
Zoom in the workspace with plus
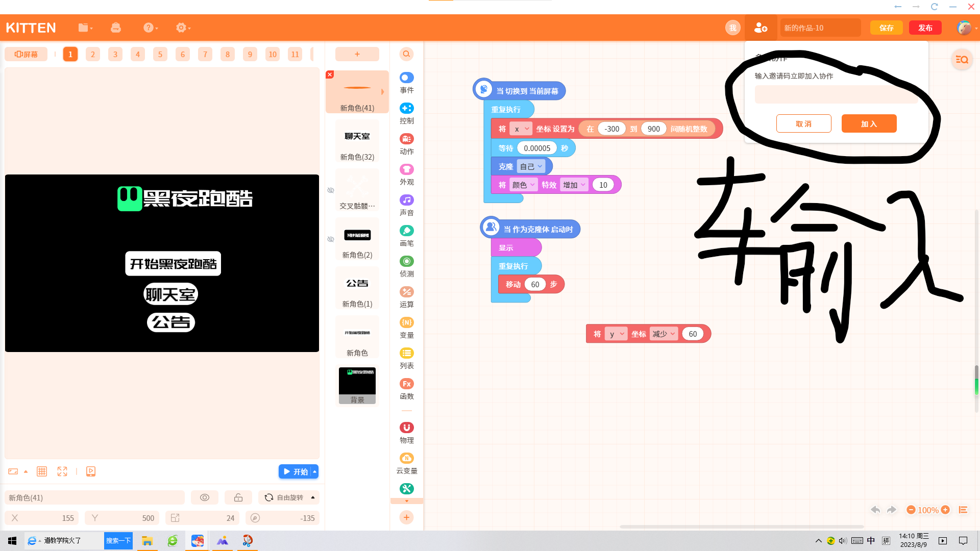(x=945, y=510)
